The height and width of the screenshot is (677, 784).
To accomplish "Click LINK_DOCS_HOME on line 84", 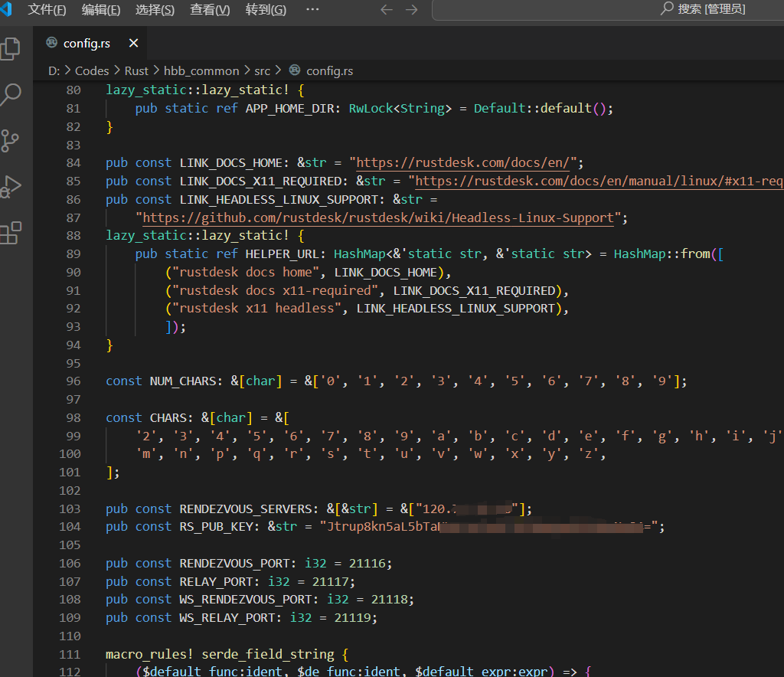I will (230, 163).
